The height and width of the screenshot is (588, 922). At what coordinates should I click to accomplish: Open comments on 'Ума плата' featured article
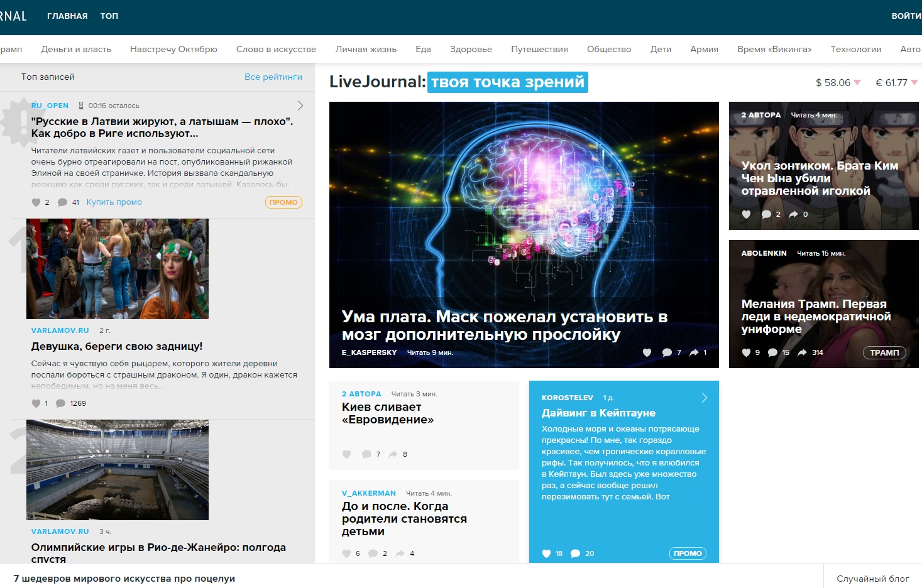[x=667, y=352]
